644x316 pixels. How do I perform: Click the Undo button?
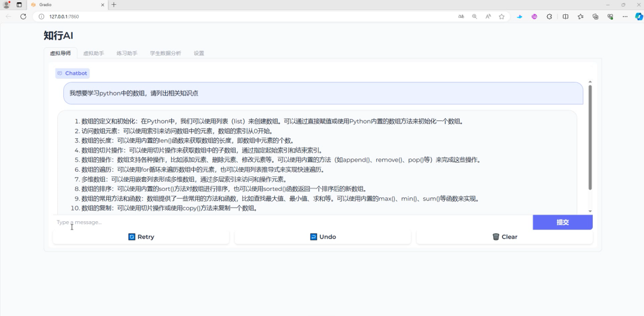point(323,237)
